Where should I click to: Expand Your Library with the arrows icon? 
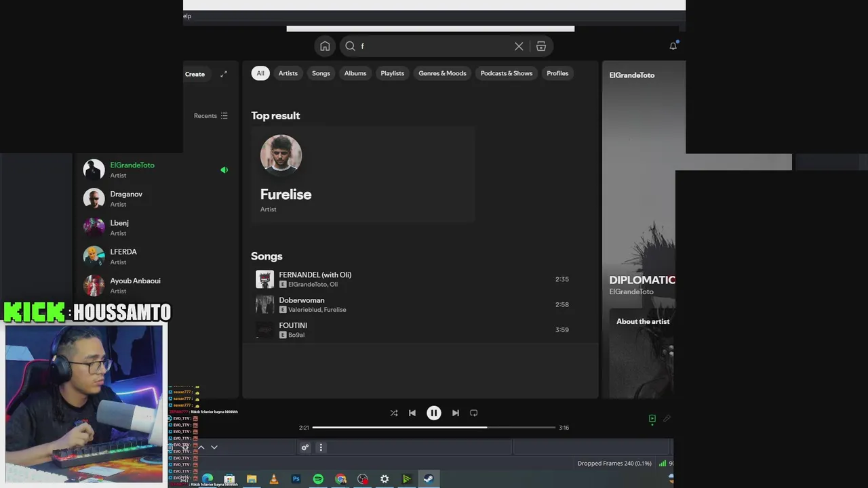pyautogui.click(x=224, y=74)
